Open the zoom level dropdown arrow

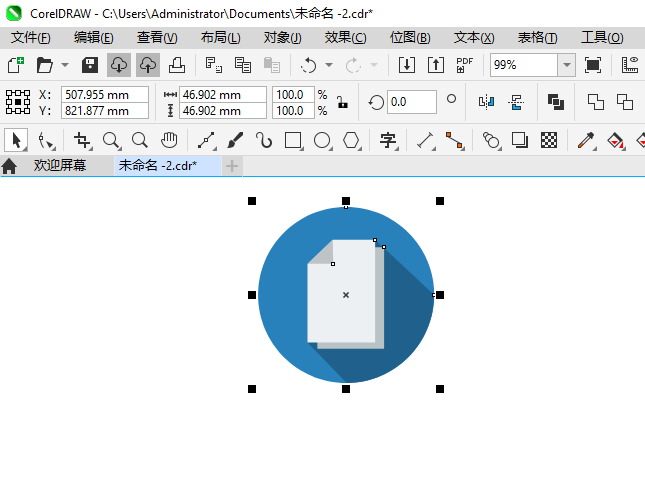point(566,65)
